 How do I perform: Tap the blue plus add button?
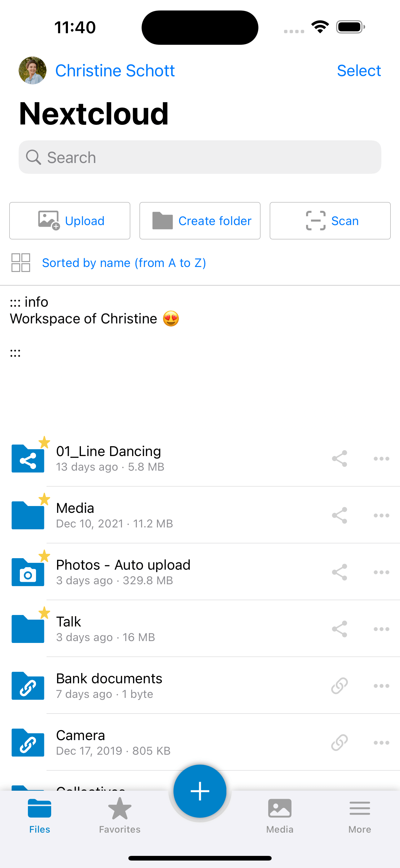pos(200,791)
